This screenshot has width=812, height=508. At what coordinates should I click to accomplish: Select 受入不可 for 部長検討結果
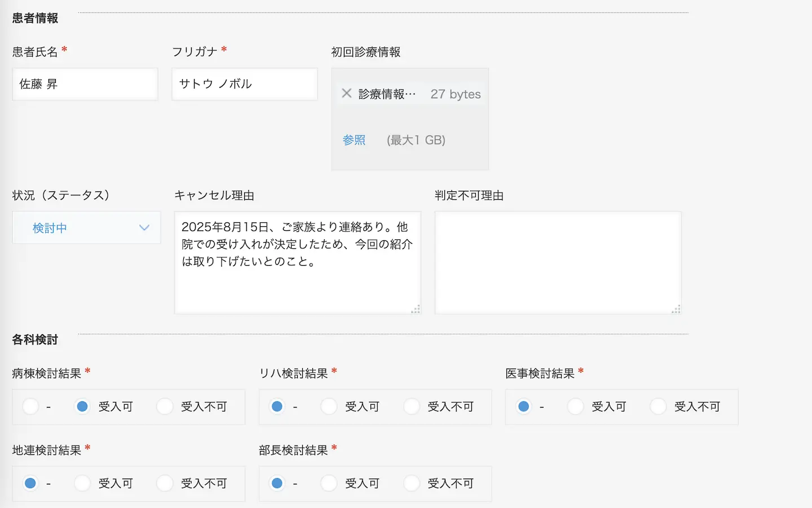pos(412,483)
